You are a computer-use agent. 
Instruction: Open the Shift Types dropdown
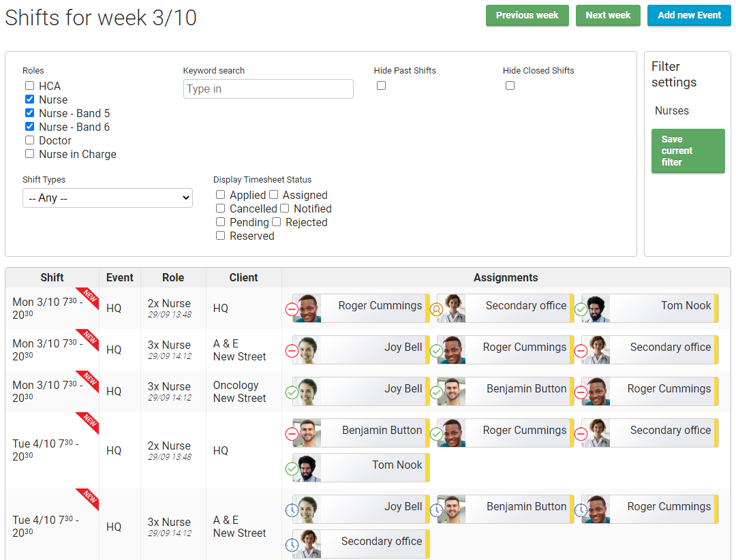(x=108, y=198)
